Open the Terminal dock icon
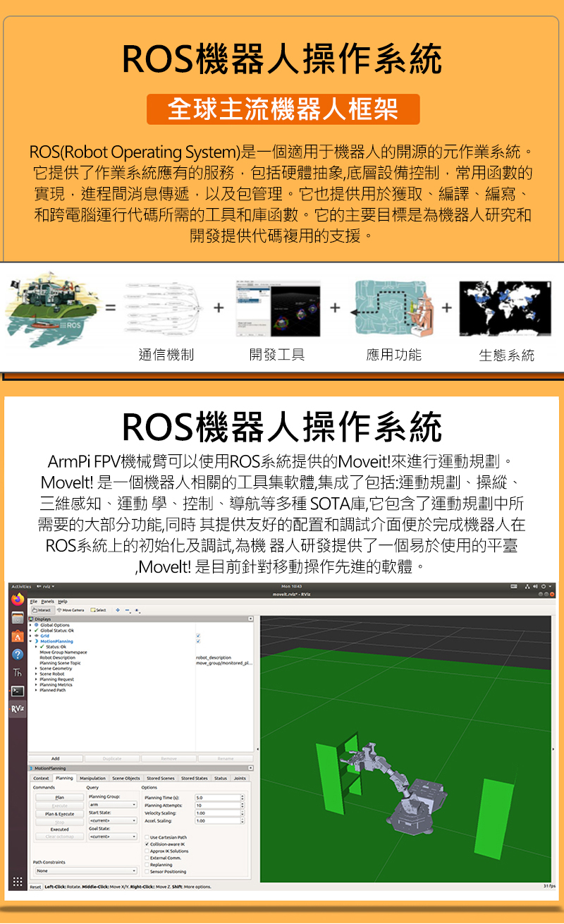The height and width of the screenshot is (924, 564). [18, 691]
